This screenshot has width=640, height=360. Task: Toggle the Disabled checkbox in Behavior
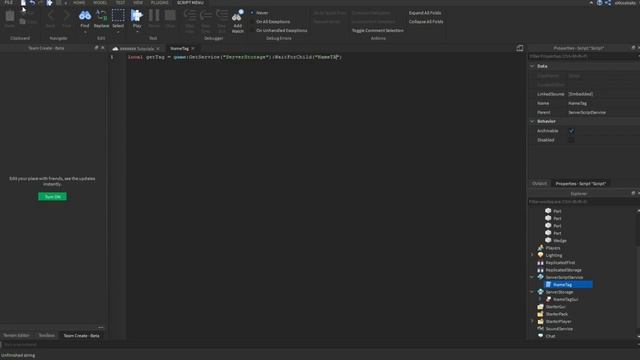tap(571, 140)
